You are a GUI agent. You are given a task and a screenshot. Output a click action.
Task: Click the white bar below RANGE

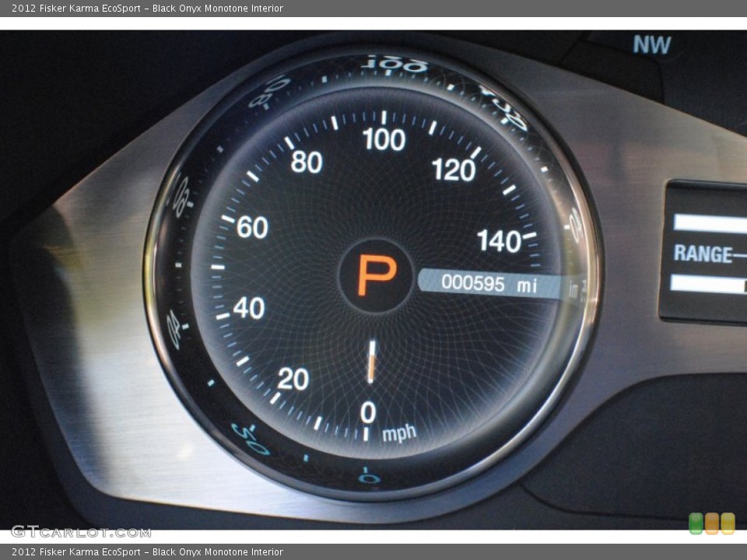point(708,284)
